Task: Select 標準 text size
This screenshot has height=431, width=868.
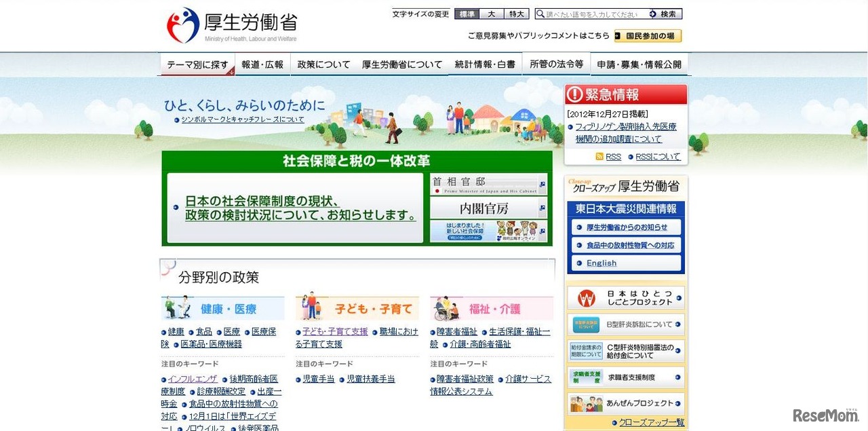Action: (x=466, y=14)
